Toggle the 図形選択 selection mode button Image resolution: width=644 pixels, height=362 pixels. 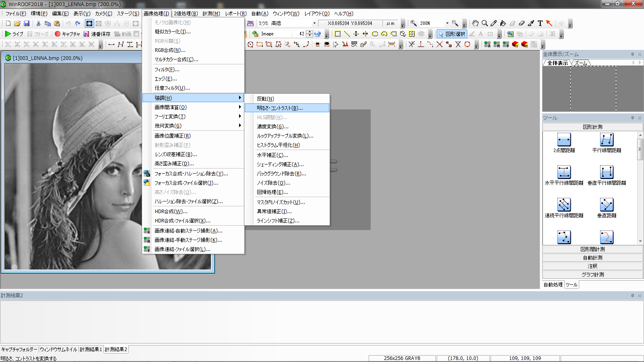click(452, 34)
